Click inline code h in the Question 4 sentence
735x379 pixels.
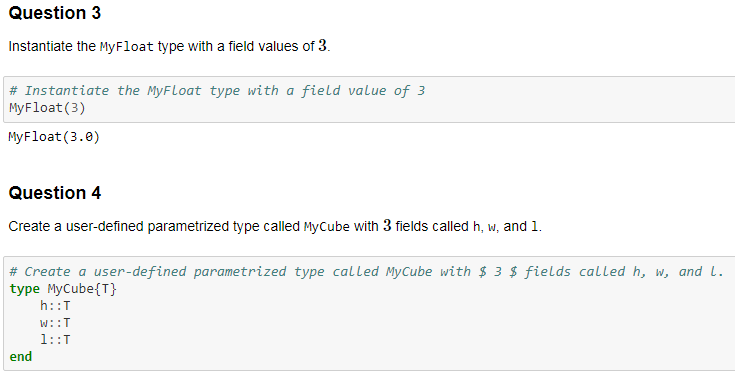pyautogui.click(x=476, y=227)
